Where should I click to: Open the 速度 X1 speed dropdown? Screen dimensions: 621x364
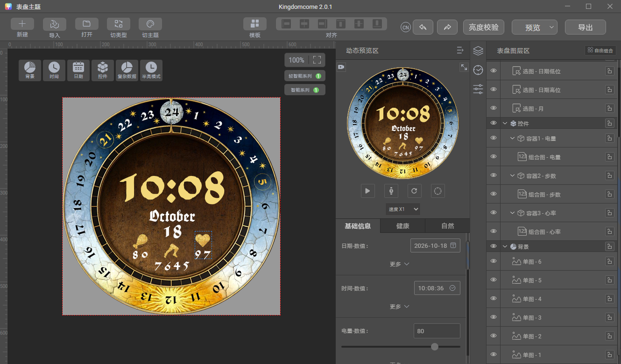[402, 209]
